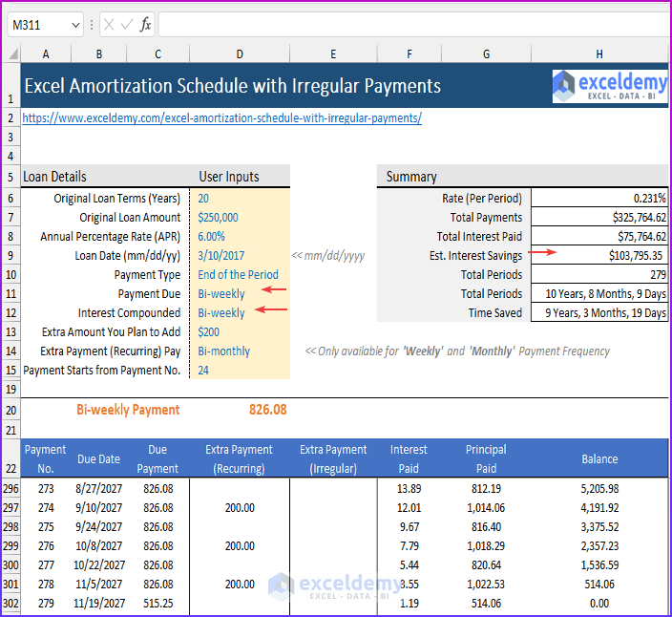Click the Name Box showing M311

tap(34, 25)
